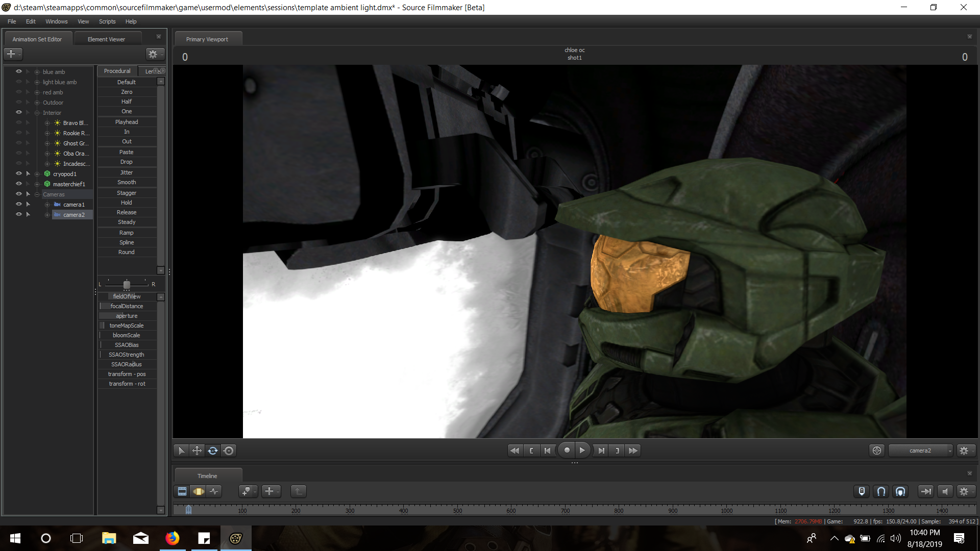Click the L-R balance slider handle
This screenshot has height=551, width=980.
pyautogui.click(x=127, y=285)
